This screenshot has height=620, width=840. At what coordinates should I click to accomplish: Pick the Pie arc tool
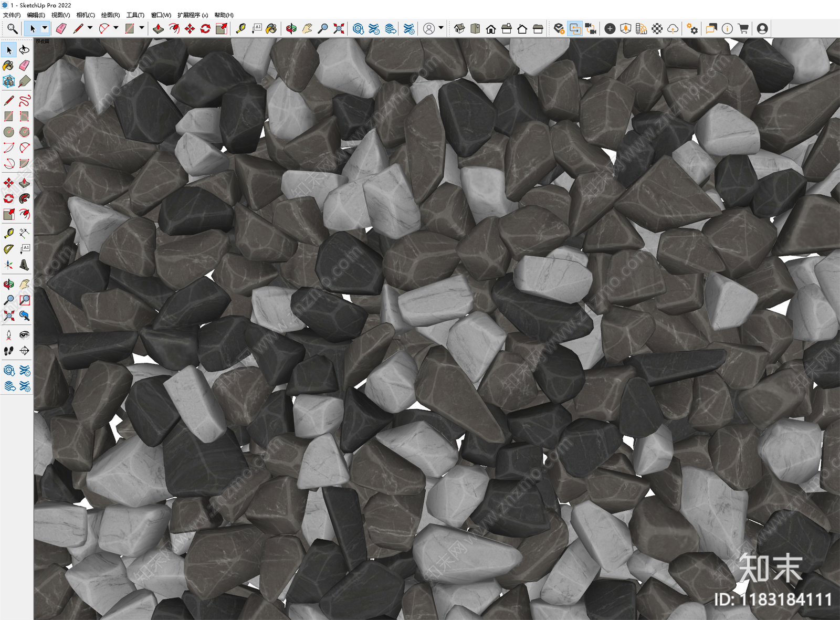(24, 164)
